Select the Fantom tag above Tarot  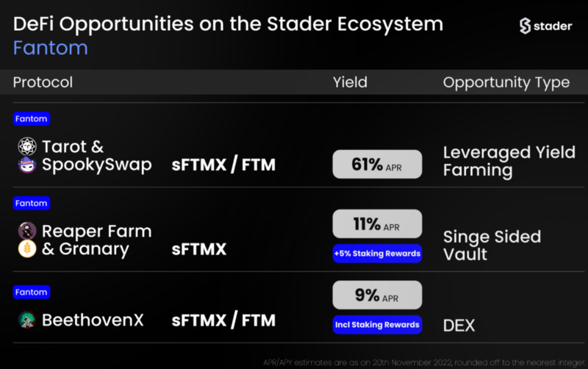click(32, 119)
